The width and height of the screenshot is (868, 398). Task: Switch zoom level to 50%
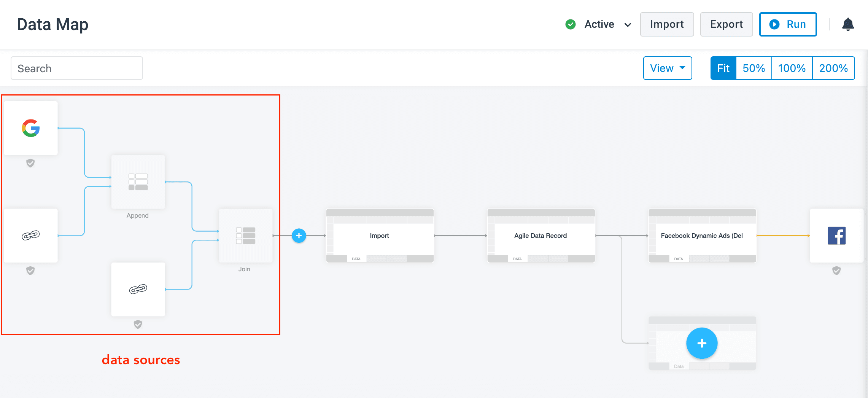coord(754,68)
